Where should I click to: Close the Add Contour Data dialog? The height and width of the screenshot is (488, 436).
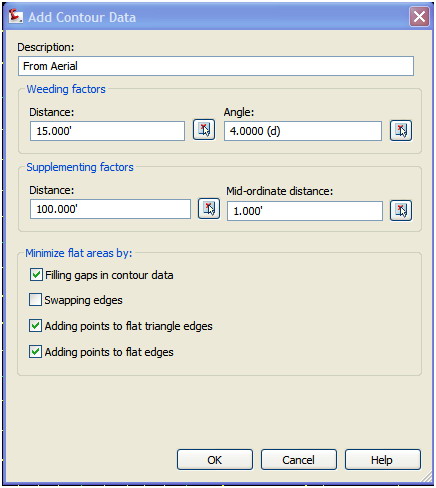click(x=419, y=16)
